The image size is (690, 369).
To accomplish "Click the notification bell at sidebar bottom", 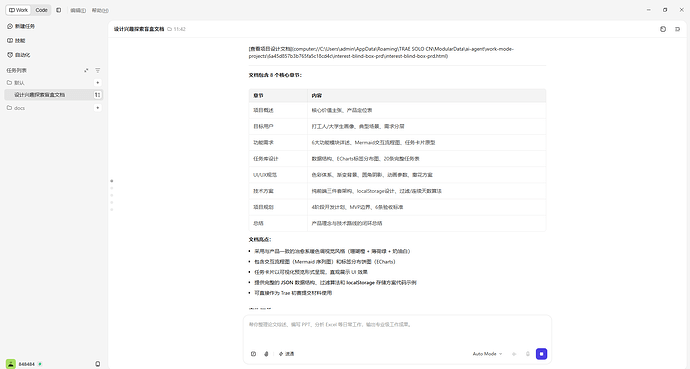I will tap(98, 364).
